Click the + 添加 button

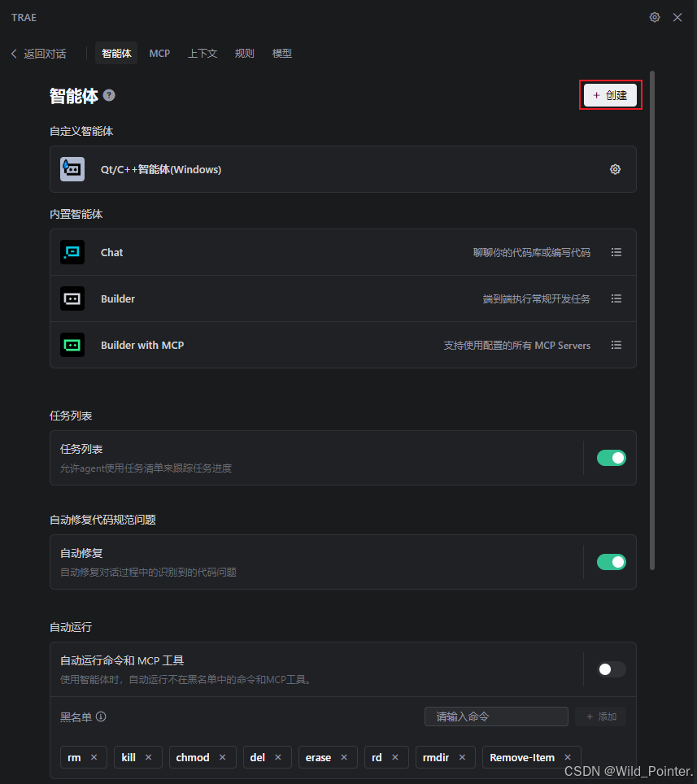point(600,716)
